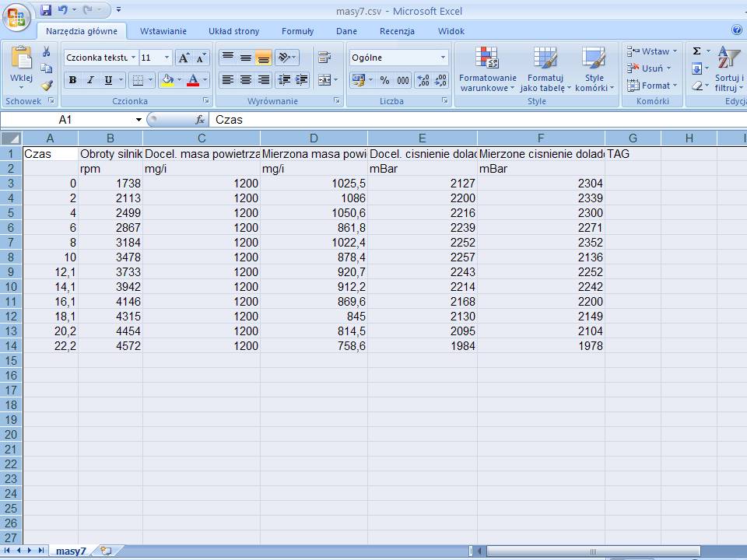The height and width of the screenshot is (560, 747).
Task: Expand the Name Box dropdown arrow
Action: (x=139, y=120)
